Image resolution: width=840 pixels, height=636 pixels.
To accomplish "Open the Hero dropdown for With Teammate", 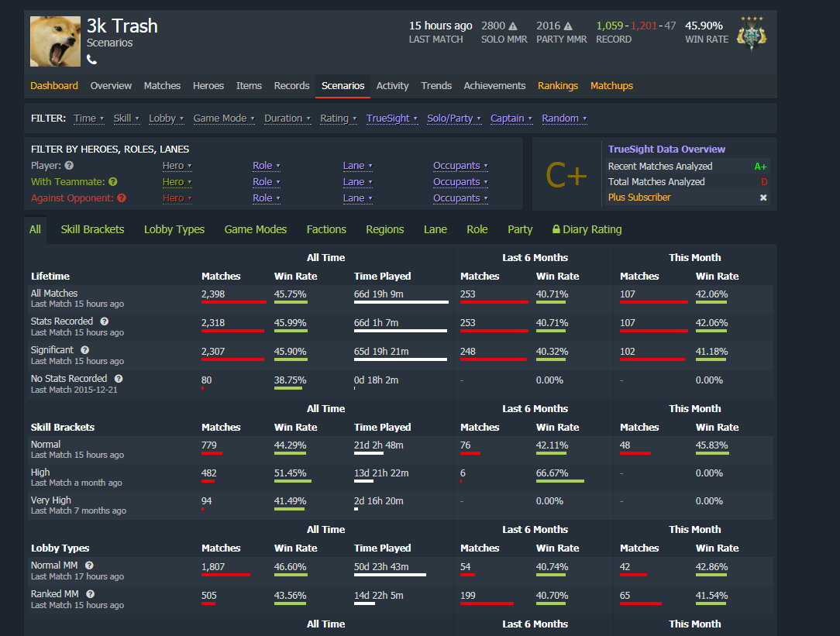I will (177, 182).
